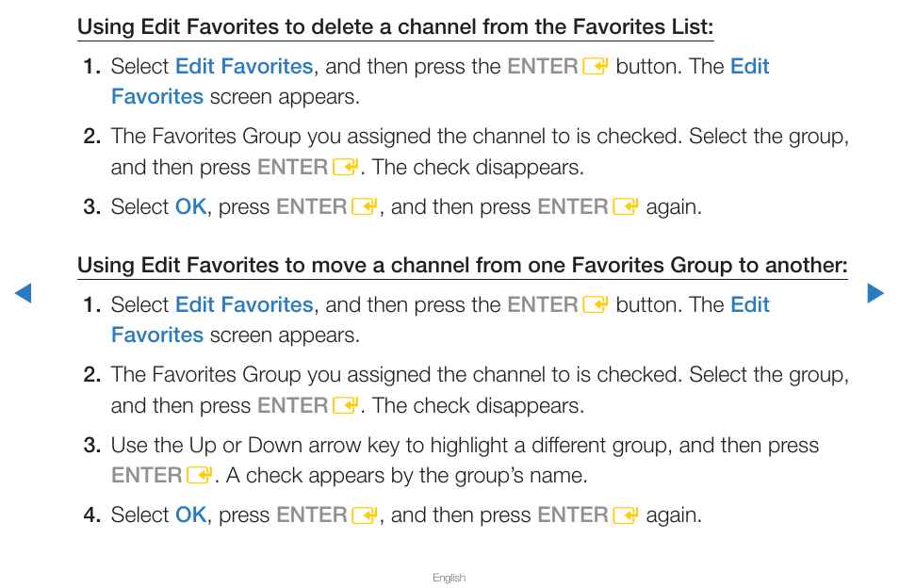Click first ENTER icon after OK in move step 4
This screenshot has height=588, width=899.
tap(364, 515)
